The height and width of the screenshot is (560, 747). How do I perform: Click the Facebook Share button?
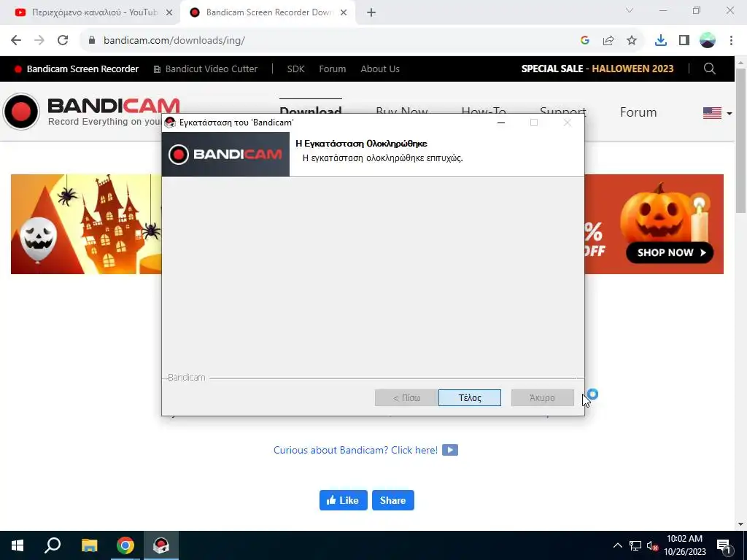point(393,500)
